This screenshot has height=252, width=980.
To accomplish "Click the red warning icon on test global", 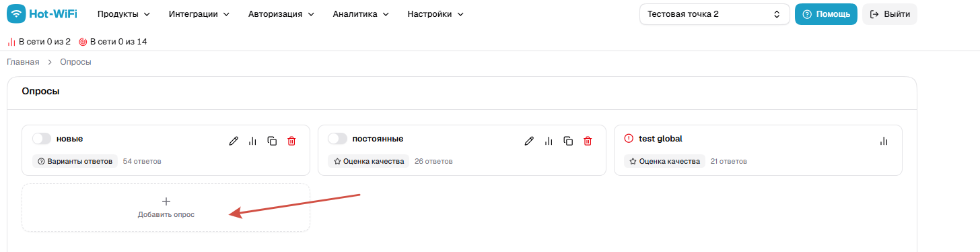I will [629, 138].
